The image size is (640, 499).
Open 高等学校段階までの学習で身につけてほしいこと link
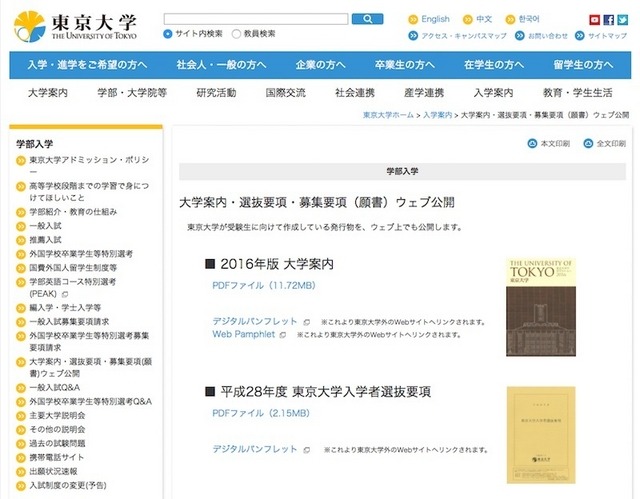pos(89,192)
